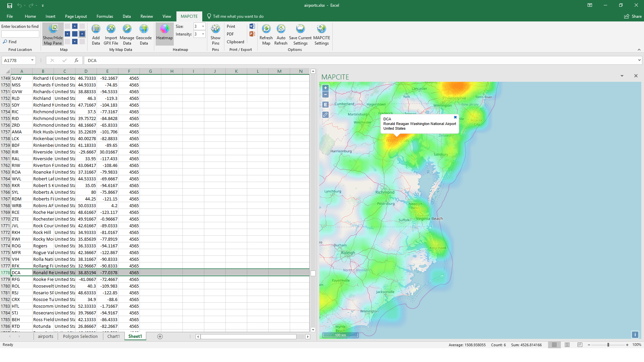Open the Data ribbon tab
The height and width of the screenshot is (362, 644).
[127, 16]
